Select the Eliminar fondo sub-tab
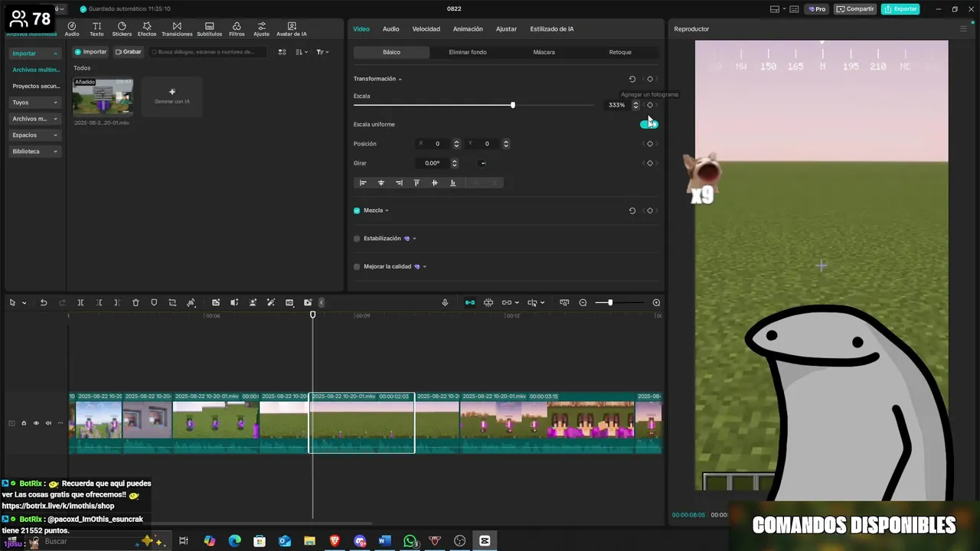The width and height of the screenshot is (980, 551). [468, 52]
